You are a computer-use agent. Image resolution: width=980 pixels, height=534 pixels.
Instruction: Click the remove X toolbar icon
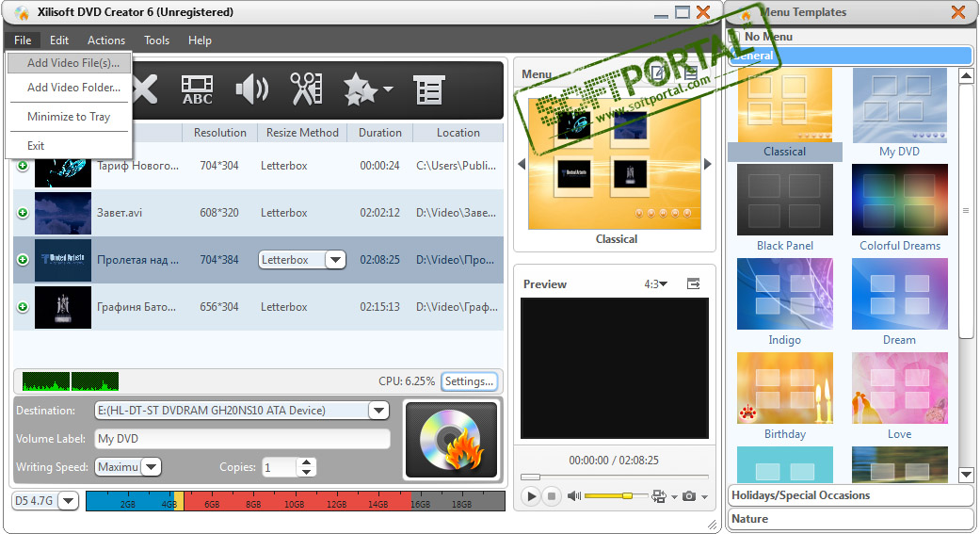(x=145, y=89)
